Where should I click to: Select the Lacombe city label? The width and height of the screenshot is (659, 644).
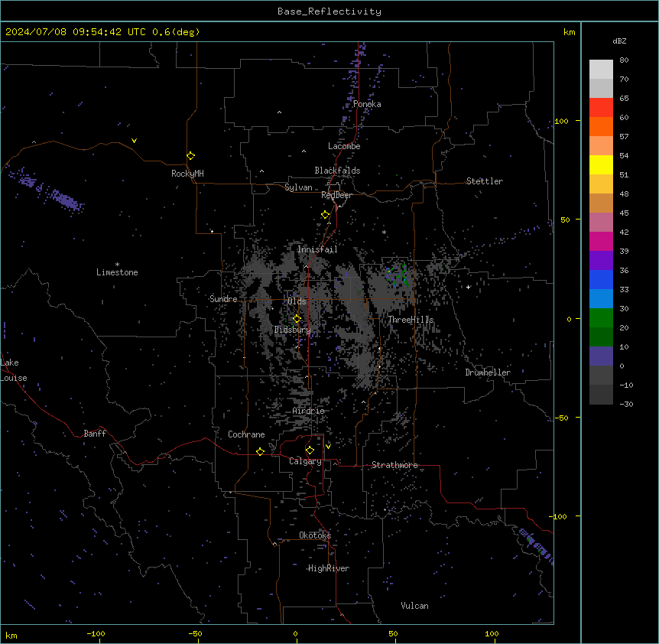pyautogui.click(x=344, y=146)
